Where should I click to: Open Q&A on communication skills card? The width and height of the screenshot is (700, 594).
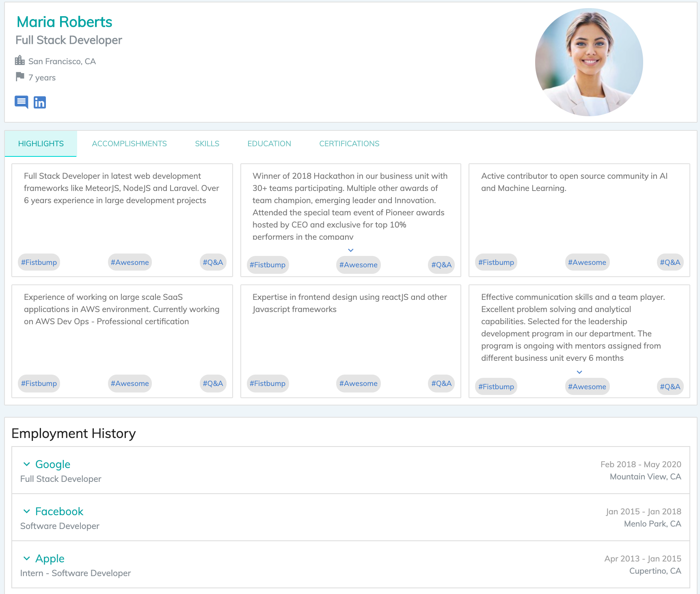670,387
